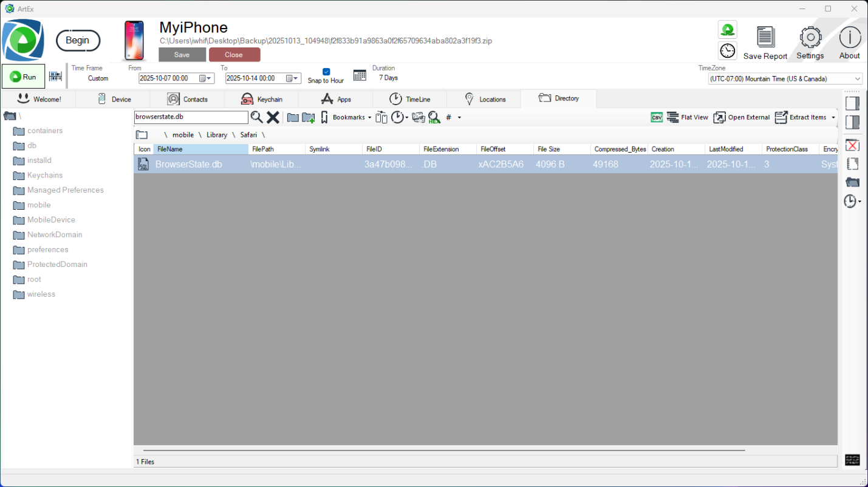Select the mobile folder in tree
The height and width of the screenshot is (487, 868).
coord(39,205)
